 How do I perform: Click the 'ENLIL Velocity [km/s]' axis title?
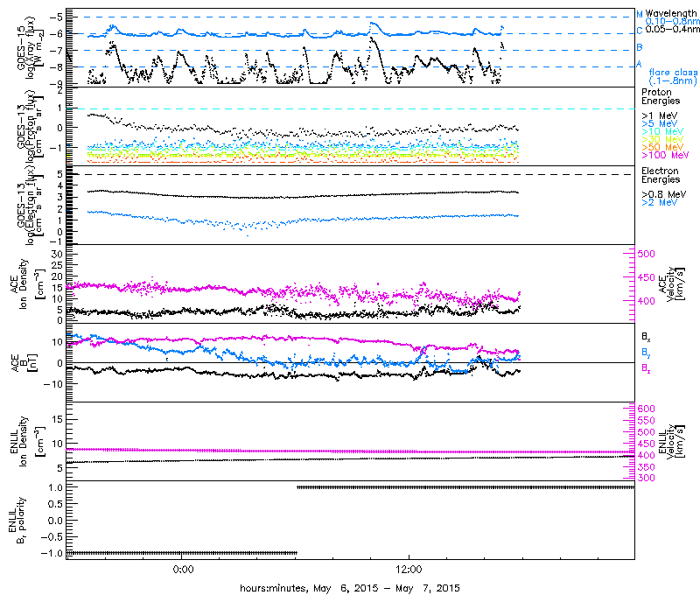671,442
